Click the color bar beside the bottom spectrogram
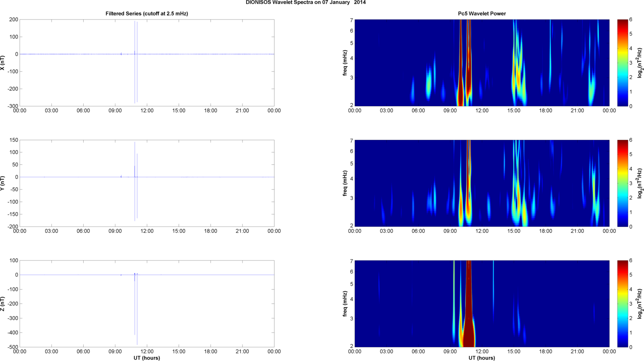Viewport: 644px width, 361px height. click(x=622, y=304)
